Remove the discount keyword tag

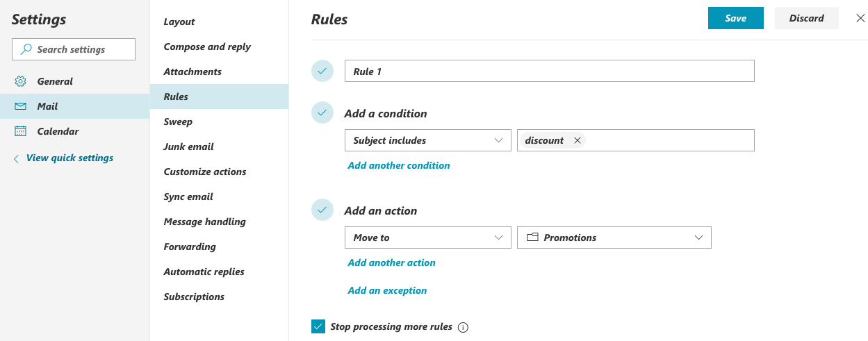tap(577, 140)
